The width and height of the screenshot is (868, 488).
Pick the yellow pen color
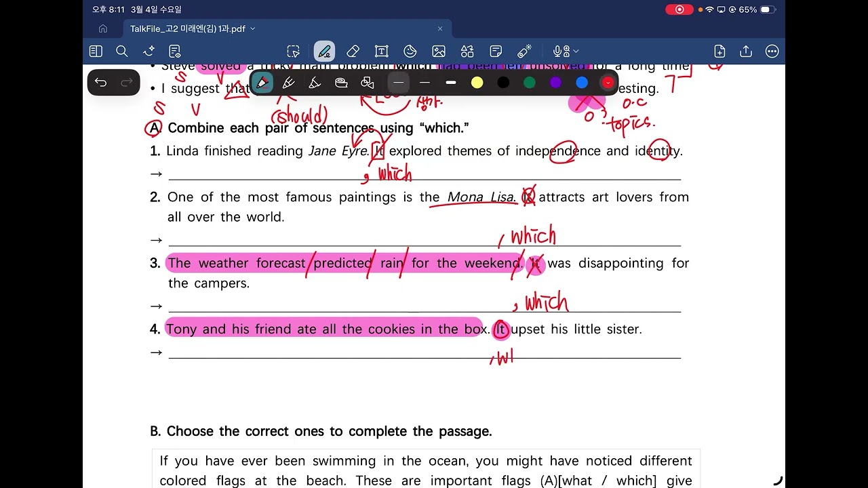coord(477,83)
